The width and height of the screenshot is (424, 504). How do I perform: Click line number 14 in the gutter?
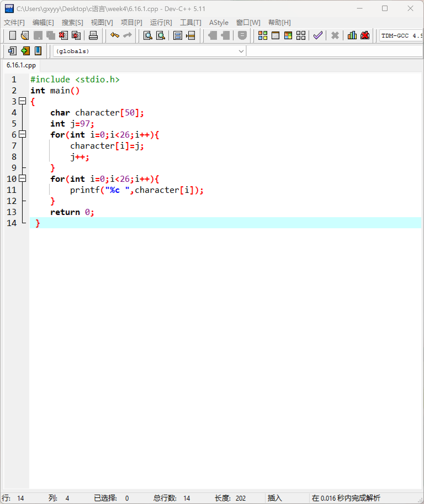tap(12, 223)
